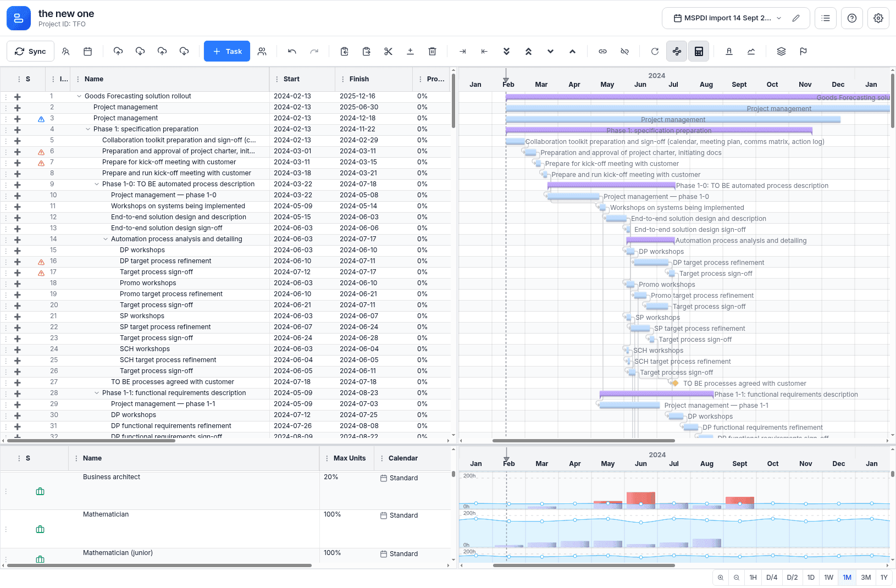This screenshot has height=588, width=896.
Task: Collapse all tasks with double-up chevrons
Action: [528, 51]
